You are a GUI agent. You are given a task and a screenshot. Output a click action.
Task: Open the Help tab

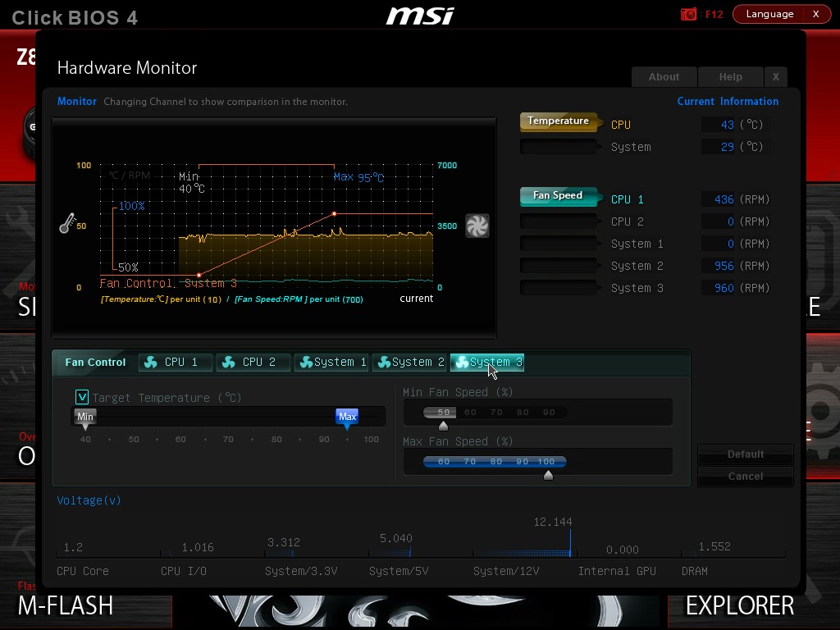click(x=731, y=76)
